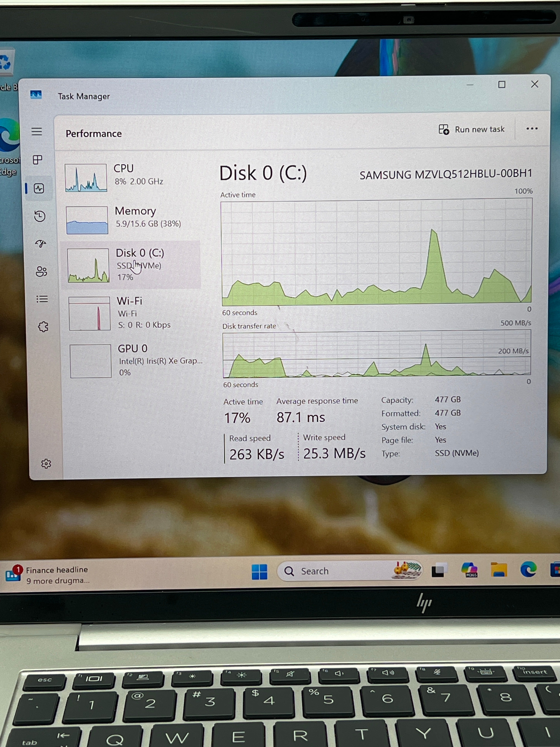Click the Performance page heading
This screenshot has height=747, width=560.
coord(94,134)
